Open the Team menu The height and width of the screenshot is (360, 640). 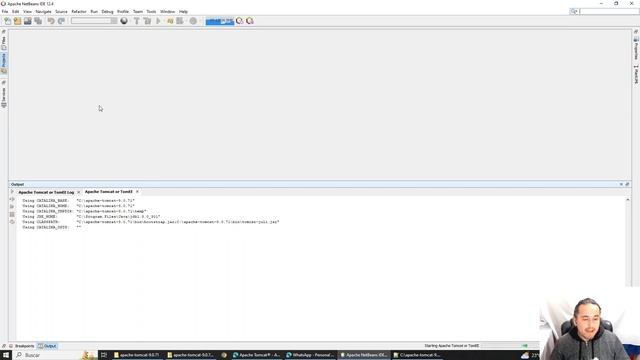click(x=138, y=11)
